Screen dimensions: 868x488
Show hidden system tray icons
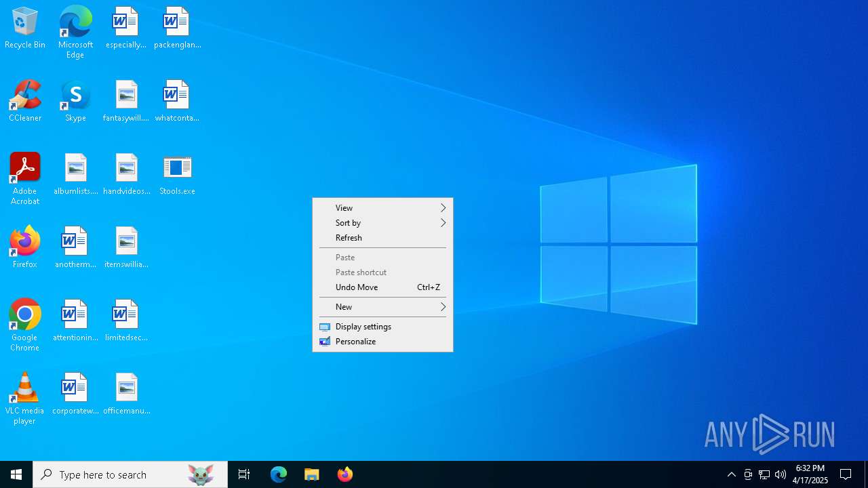click(x=731, y=474)
